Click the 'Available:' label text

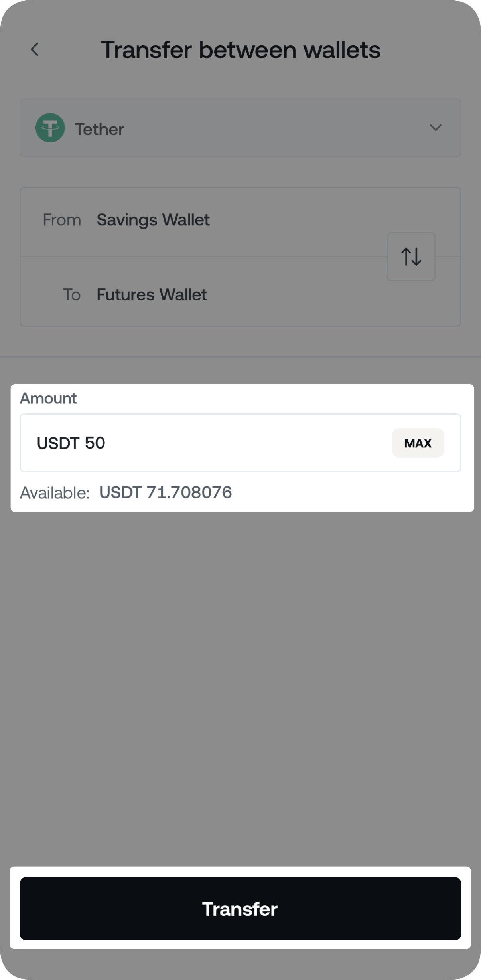[x=55, y=493]
